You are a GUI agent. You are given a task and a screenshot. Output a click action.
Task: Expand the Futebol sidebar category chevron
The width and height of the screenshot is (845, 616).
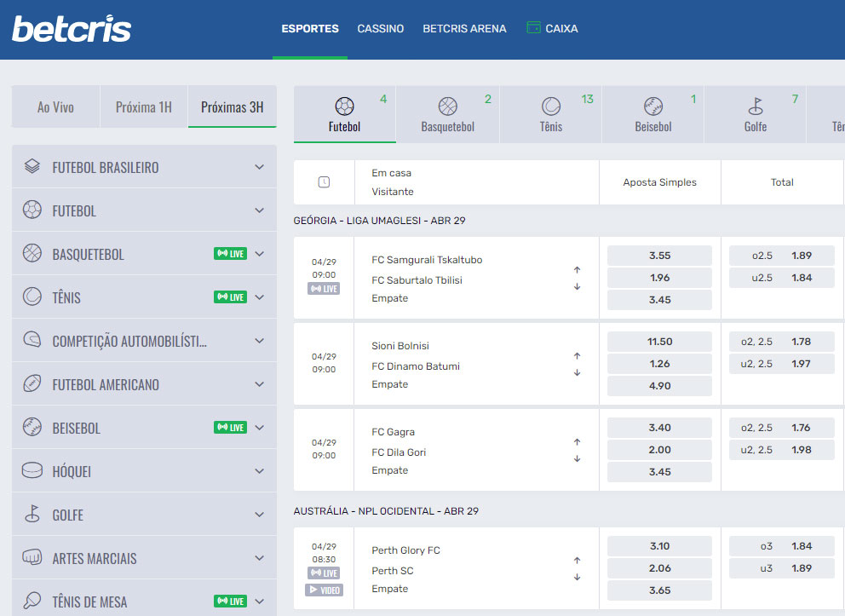point(259,210)
